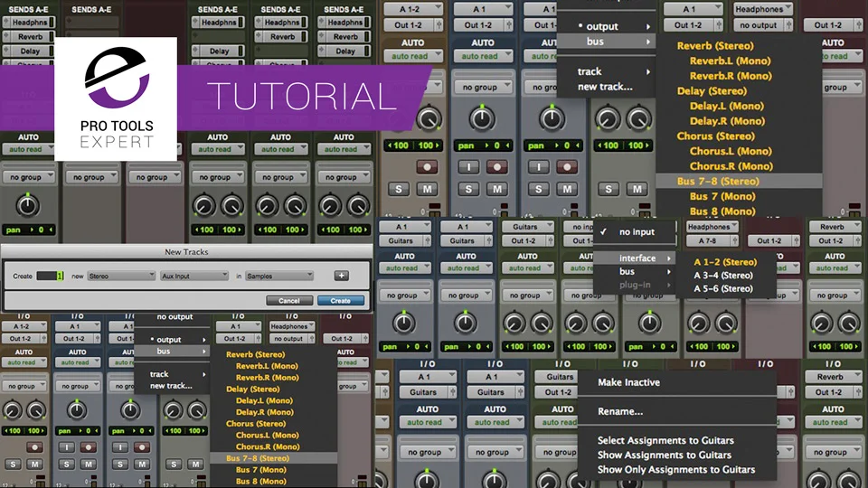Screen dimensions: 868x488
Task: Click left pan knob on Headphones A 7-8 track
Action: point(698,324)
